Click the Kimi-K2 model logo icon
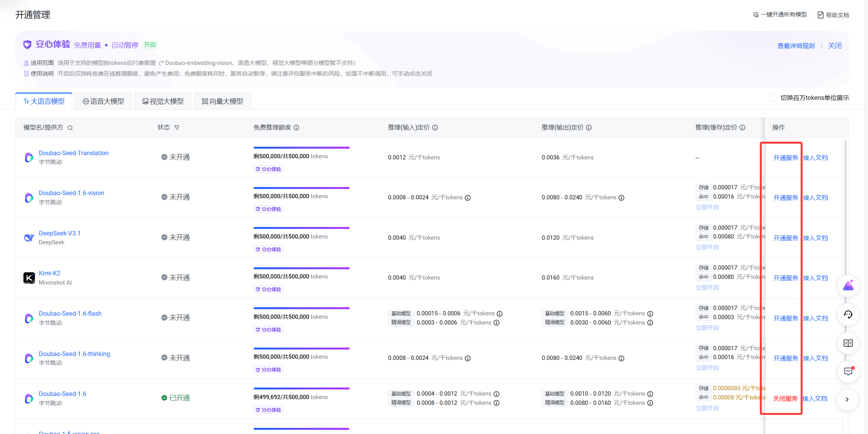Image resolution: width=868 pixels, height=434 pixels. [29, 278]
